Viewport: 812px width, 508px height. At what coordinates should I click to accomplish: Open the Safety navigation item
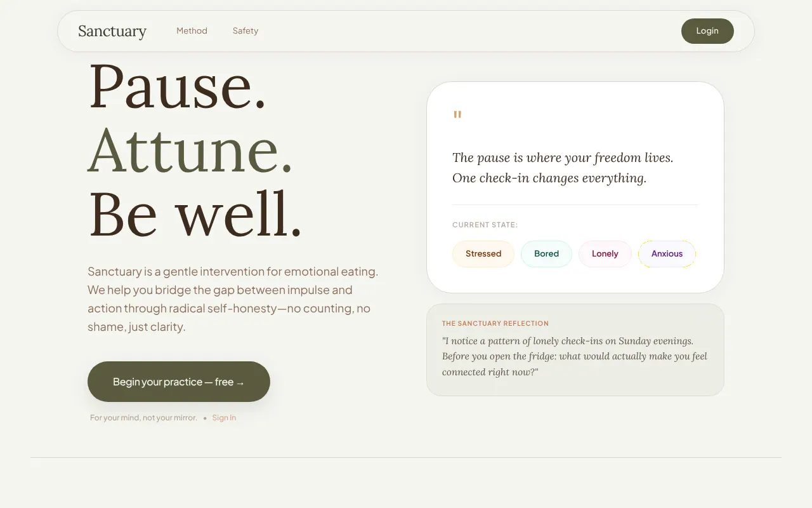pyautogui.click(x=246, y=30)
